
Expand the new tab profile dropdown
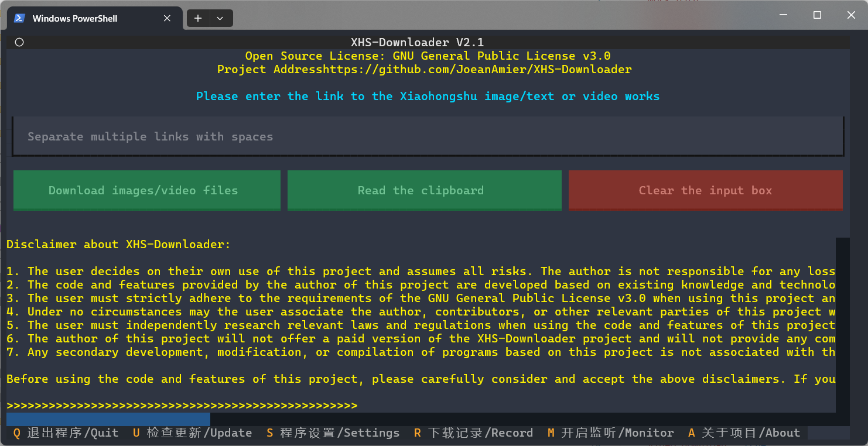pyautogui.click(x=220, y=18)
